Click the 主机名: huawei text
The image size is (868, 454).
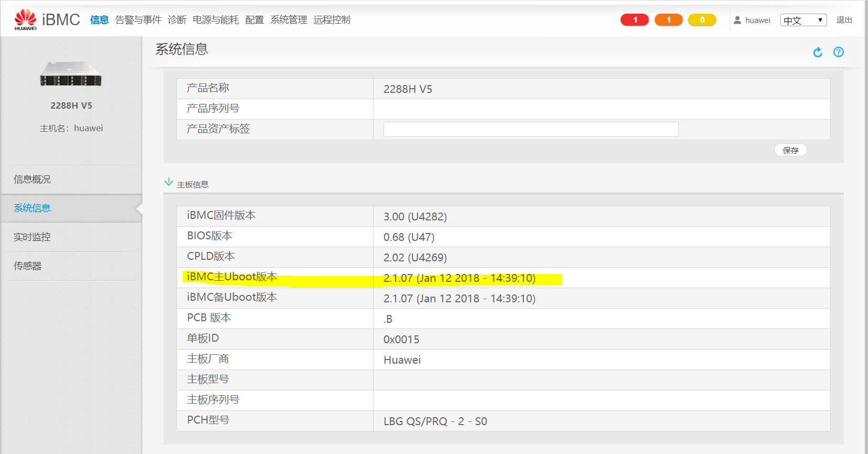tap(71, 128)
